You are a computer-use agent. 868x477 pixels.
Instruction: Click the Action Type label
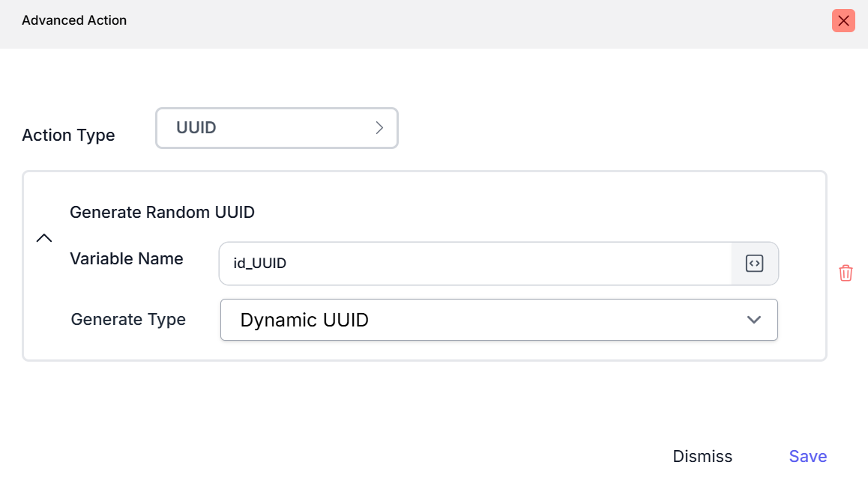coord(68,136)
